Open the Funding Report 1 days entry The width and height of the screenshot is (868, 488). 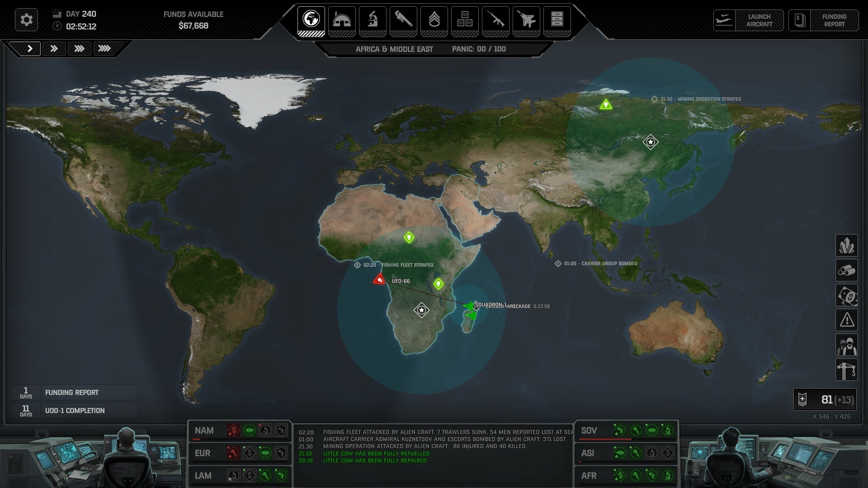(75, 392)
